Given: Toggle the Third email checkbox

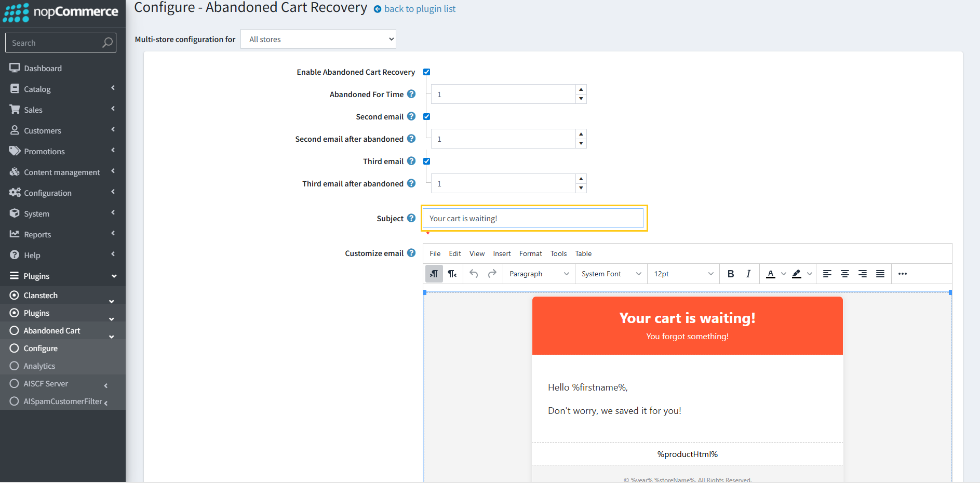Looking at the screenshot, I should [427, 162].
